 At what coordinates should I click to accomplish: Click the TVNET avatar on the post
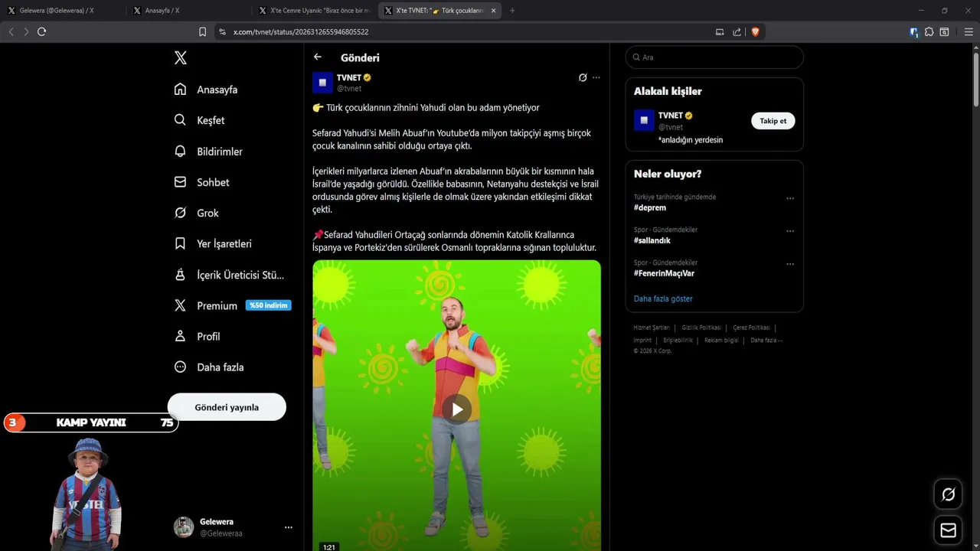[x=322, y=82]
